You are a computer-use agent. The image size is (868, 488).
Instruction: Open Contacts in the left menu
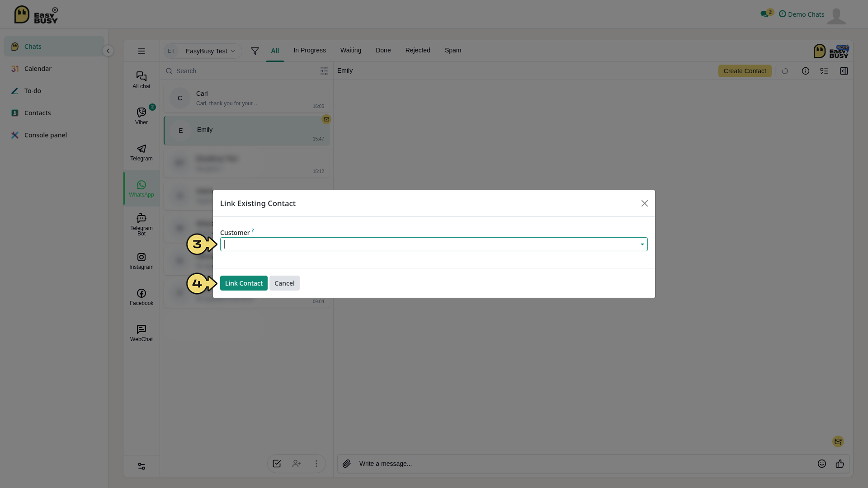[54, 113]
